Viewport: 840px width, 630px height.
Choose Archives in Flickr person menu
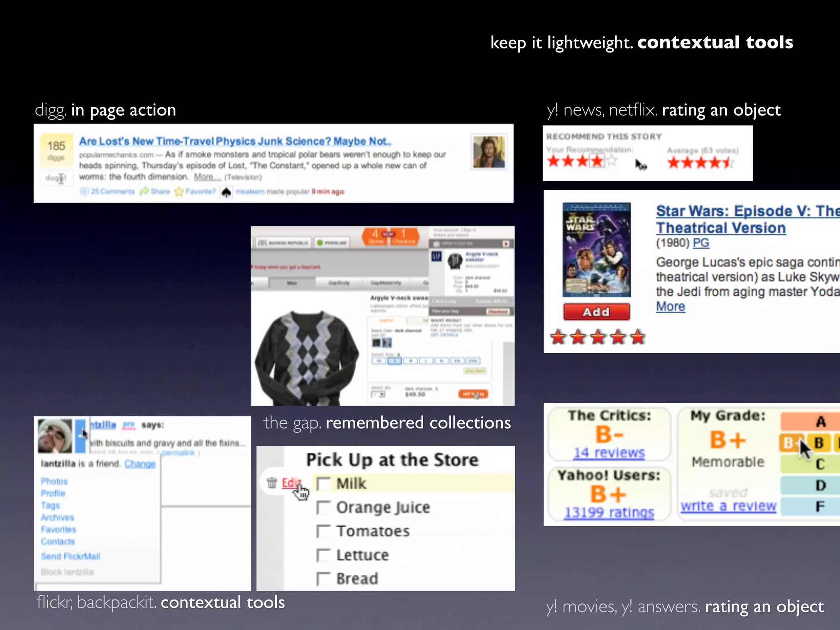(57, 518)
